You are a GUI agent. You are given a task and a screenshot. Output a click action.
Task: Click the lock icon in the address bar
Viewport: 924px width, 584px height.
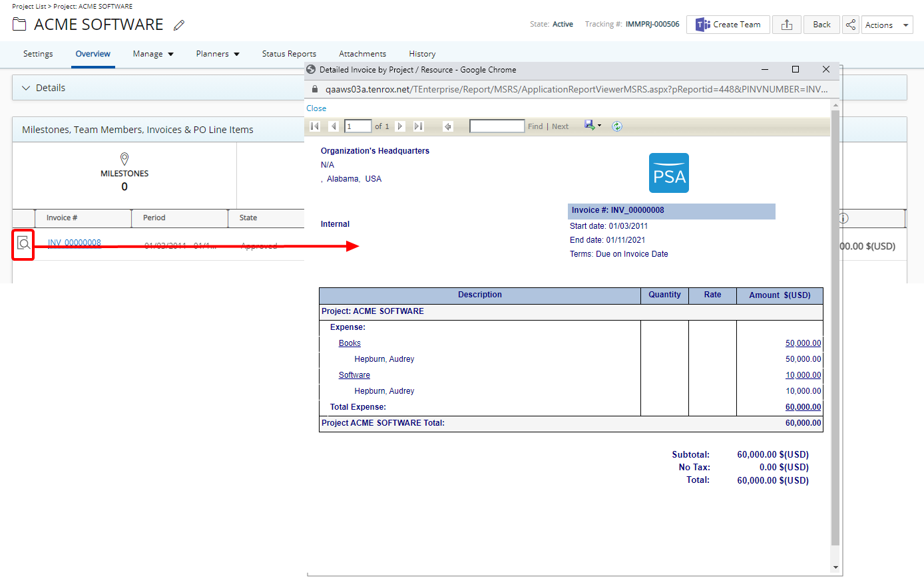coord(315,89)
